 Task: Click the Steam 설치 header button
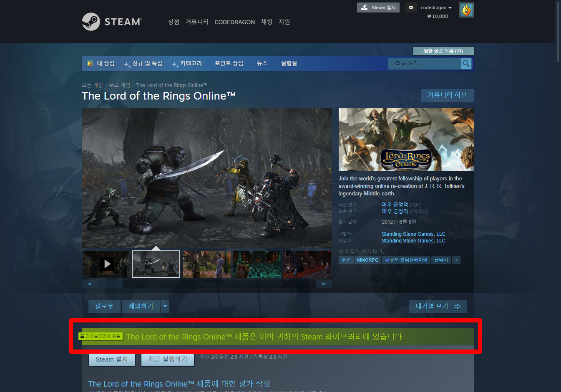click(378, 7)
